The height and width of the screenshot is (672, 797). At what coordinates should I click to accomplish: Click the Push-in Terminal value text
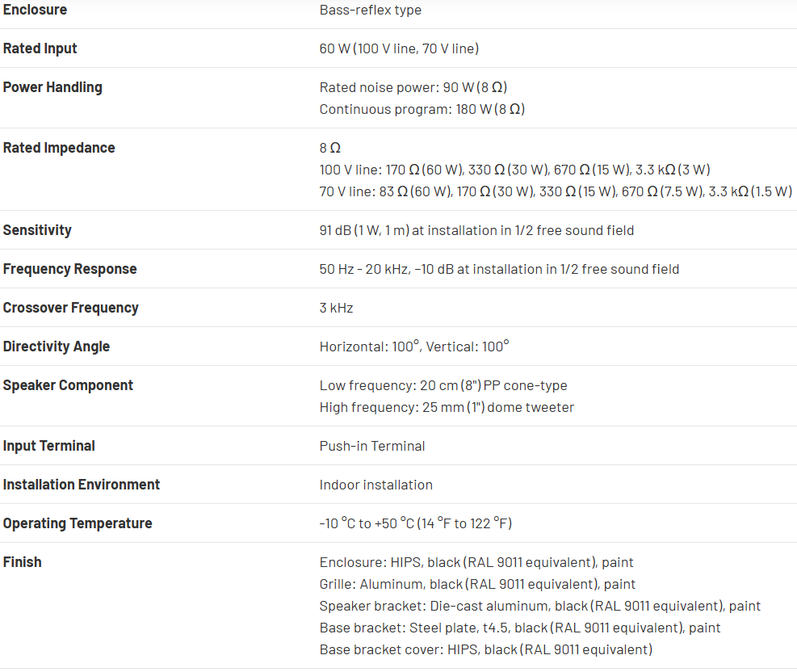(x=372, y=446)
